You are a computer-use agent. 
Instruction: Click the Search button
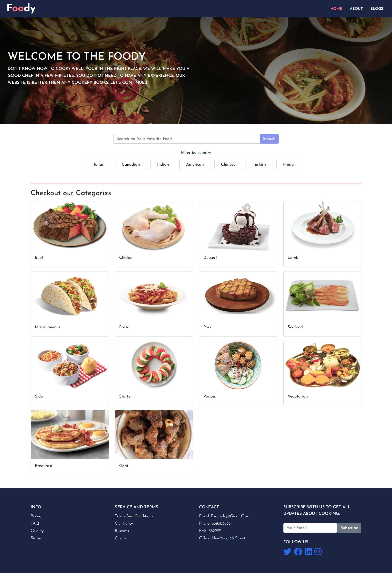coord(269,139)
